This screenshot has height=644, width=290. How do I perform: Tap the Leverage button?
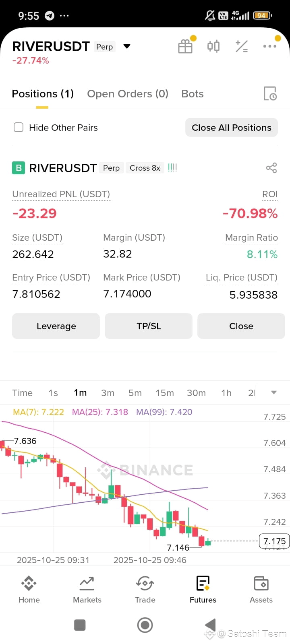point(56,326)
